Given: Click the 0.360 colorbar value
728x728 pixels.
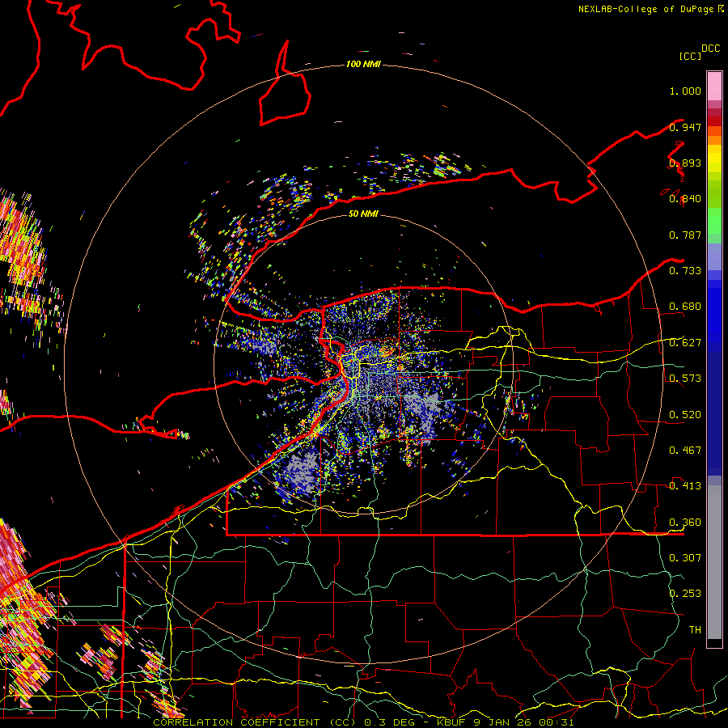Looking at the screenshot, I should tap(685, 522).
